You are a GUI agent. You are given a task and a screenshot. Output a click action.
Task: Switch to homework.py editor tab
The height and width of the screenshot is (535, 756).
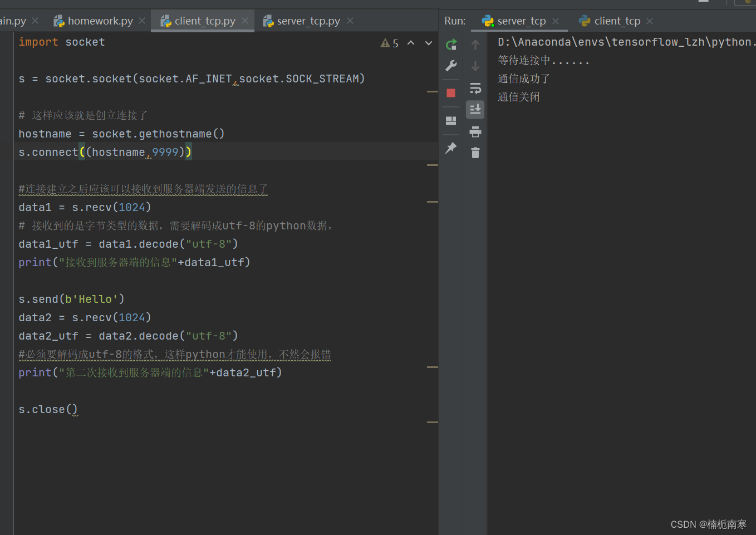pos(100,21)
